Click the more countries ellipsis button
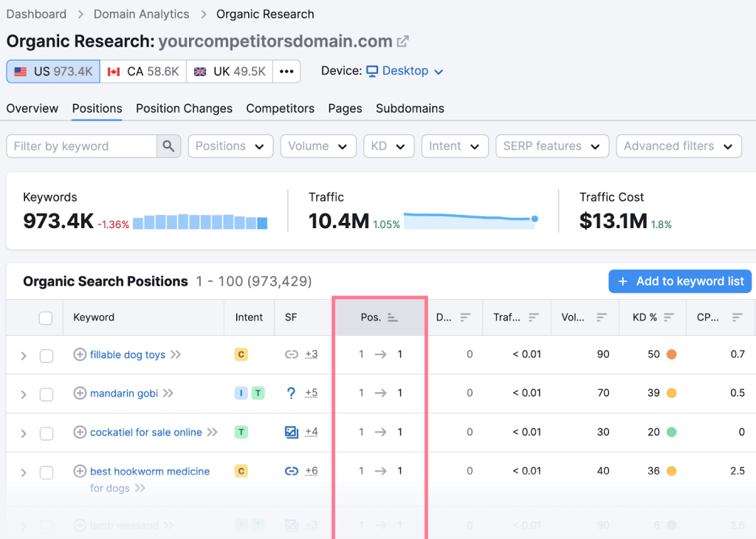Screen dimensions: 756x539 coord(286,72)
